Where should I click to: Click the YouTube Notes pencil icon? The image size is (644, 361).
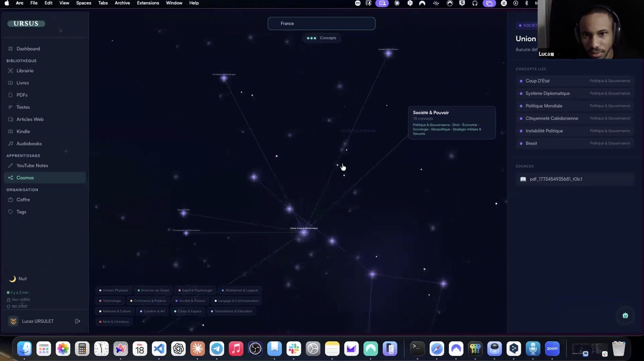[10, 166]
